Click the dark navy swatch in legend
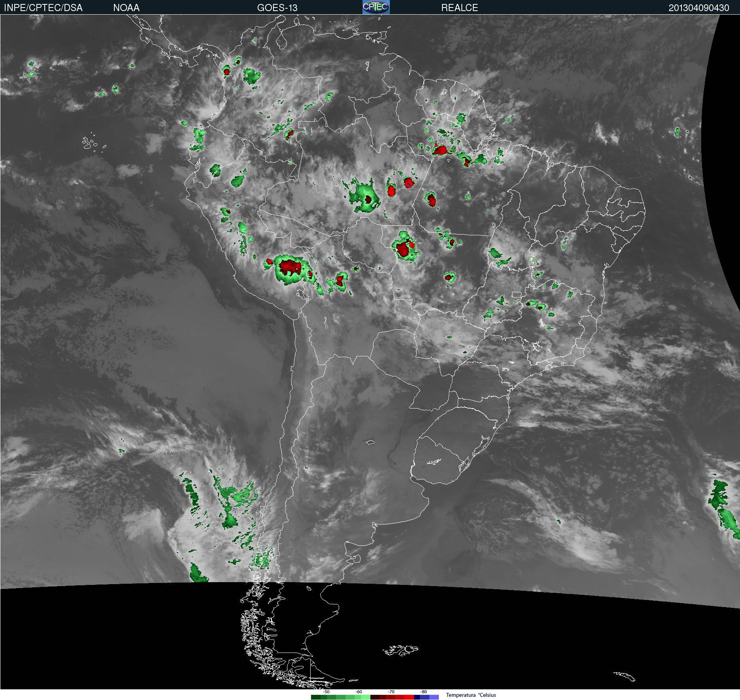This screenshot has width=740, height=700. [417, 697]
